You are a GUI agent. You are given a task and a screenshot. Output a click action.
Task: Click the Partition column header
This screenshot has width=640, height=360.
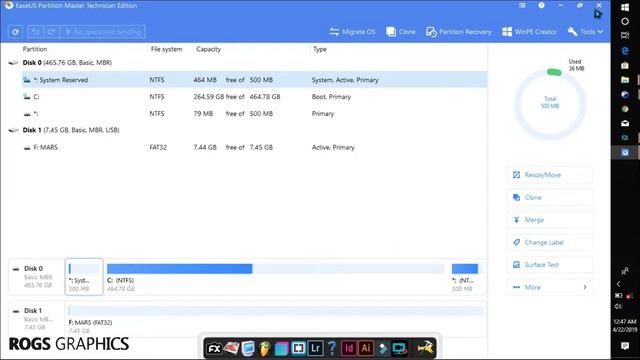coord(35,49)
